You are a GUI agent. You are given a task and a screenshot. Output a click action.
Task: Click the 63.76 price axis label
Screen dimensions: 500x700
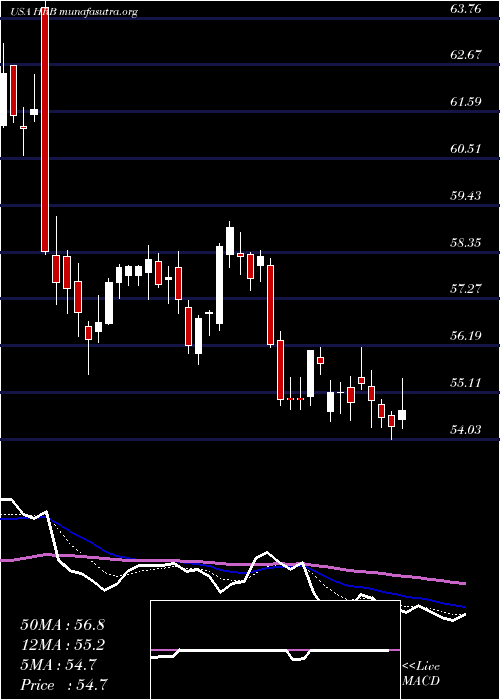(466, 8)
